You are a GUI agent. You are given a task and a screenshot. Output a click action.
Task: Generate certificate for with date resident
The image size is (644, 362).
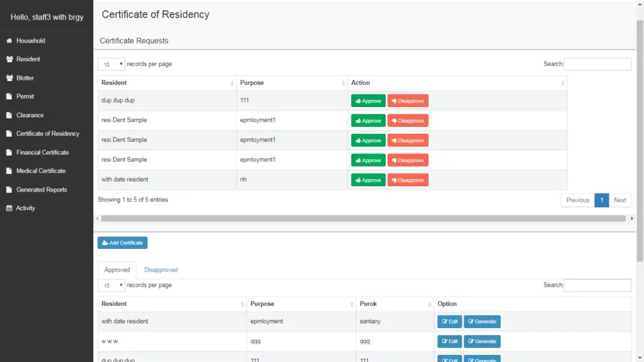482,321
